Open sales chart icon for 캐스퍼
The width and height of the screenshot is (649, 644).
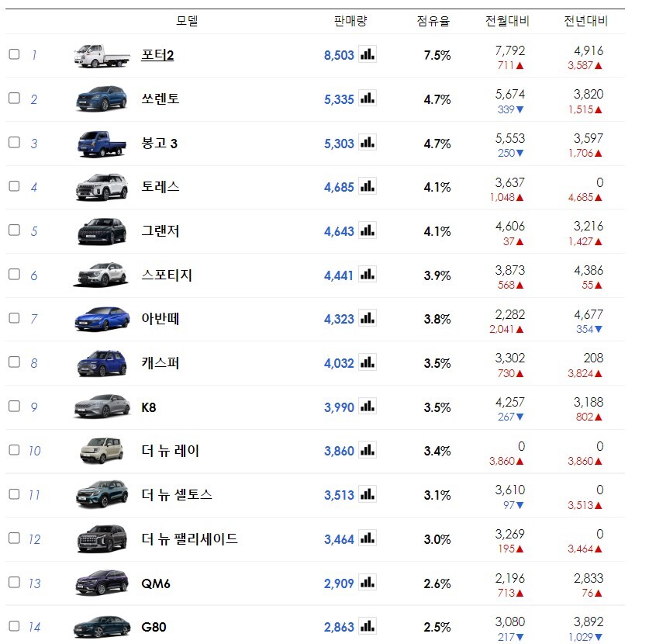click(x=367, y=362)
